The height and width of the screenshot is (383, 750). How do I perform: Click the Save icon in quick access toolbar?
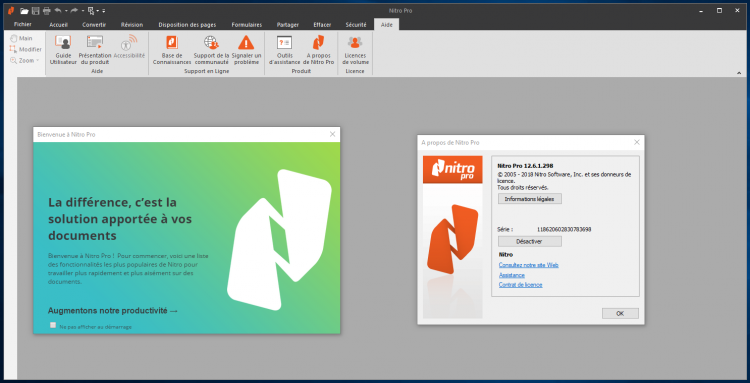pyautogui.click(x=35, y=11)
